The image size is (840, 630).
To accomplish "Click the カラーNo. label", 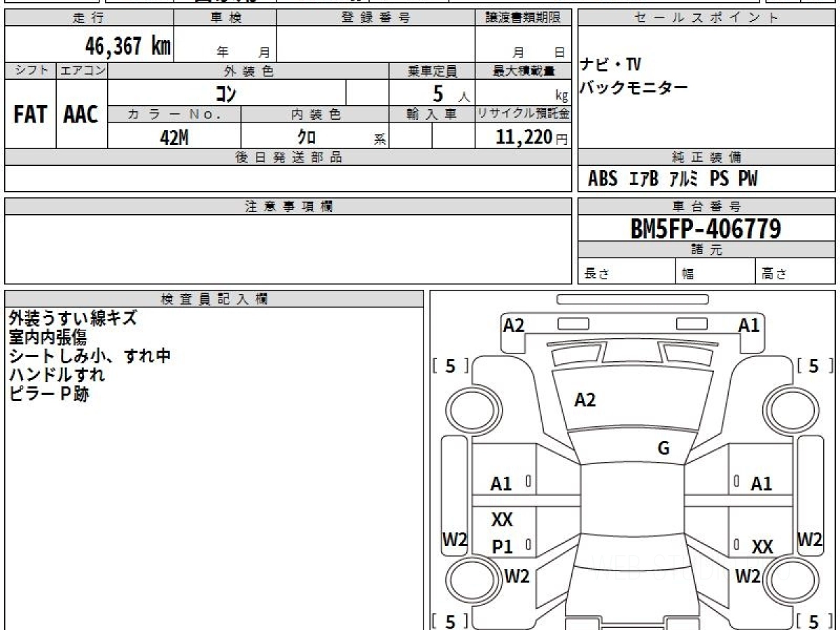I will pos(174,114).
